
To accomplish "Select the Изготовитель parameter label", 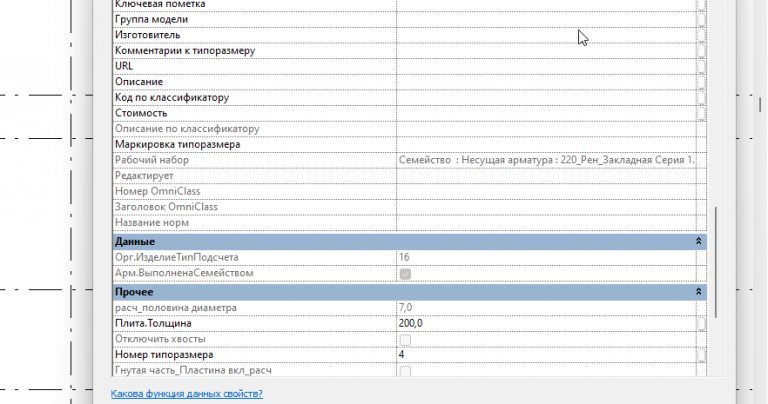I will point(147,35).
